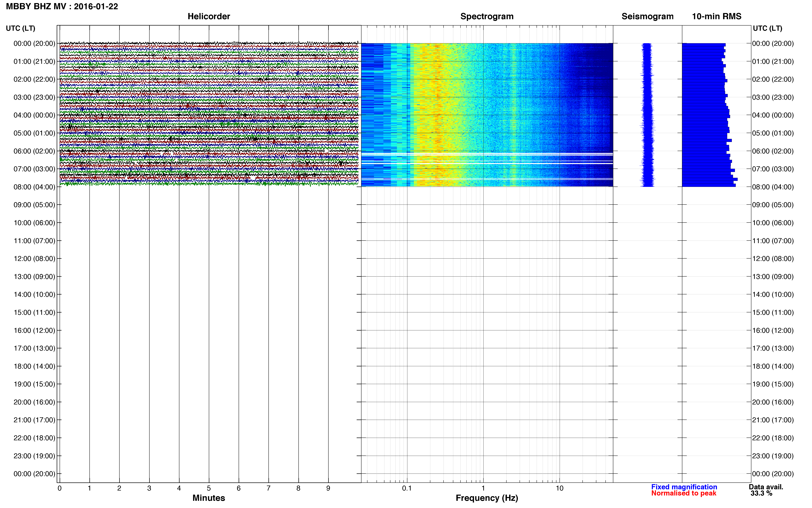
Task: Click right axis label 14:00 (10:00)
Action: point(773,295)
